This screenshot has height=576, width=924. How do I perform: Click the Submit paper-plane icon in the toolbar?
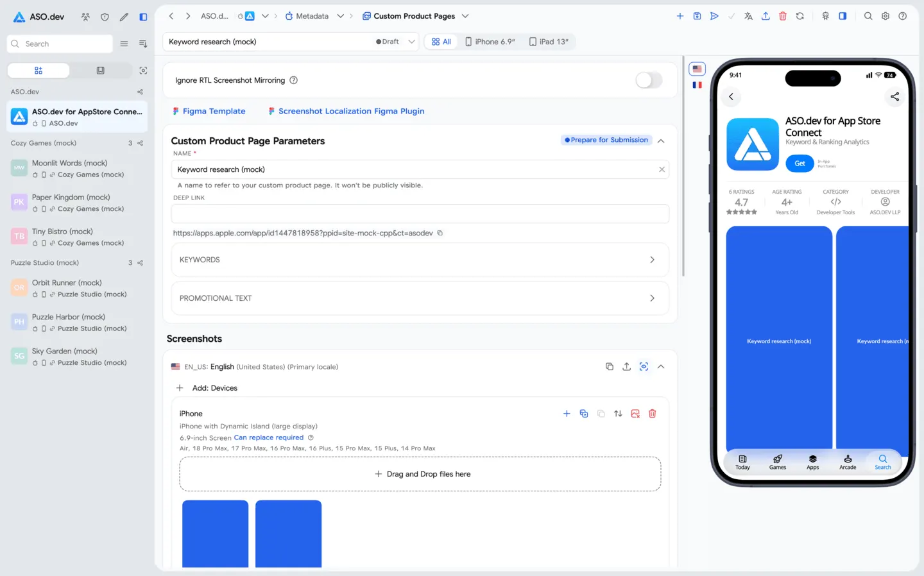(714, 16)
